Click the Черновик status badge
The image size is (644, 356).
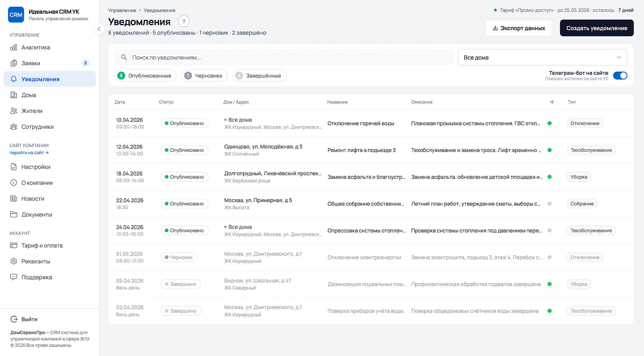coord(179,257)
